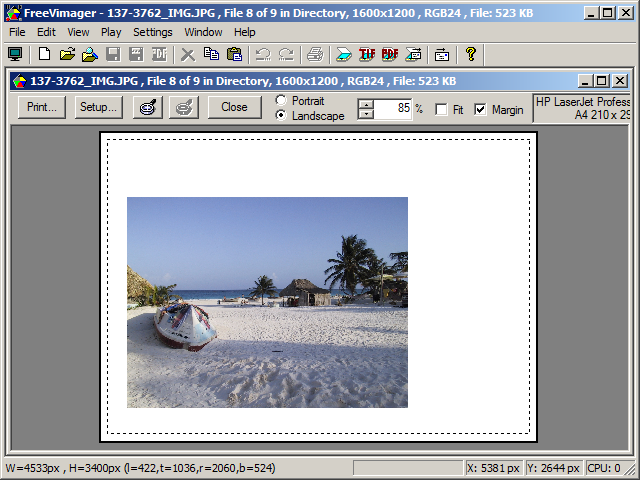Enable the Fit checkbox
This screenshot has width=640, height=480.
[x=441, y=109]
